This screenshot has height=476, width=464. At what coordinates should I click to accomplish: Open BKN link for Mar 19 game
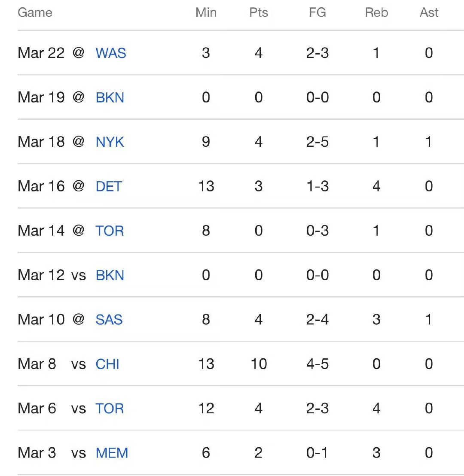point(110,98)
